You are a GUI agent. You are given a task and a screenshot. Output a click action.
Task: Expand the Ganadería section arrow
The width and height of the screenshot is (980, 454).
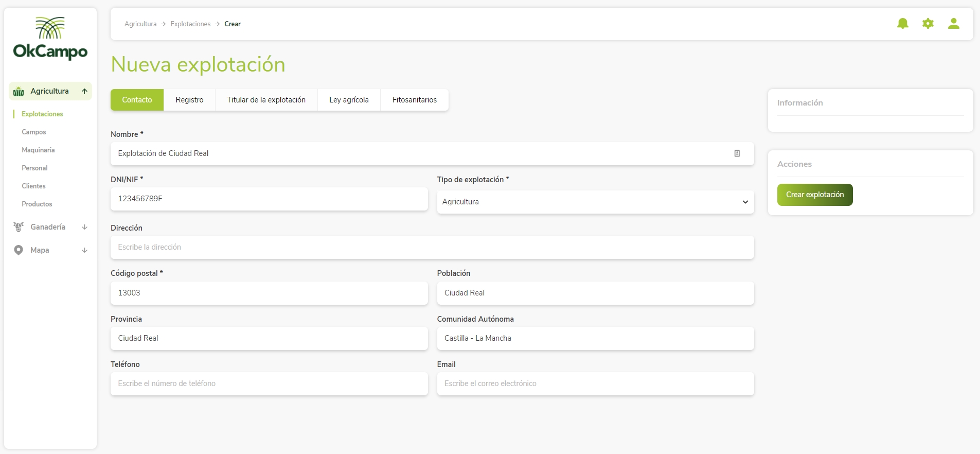click(x=84, y=227)
